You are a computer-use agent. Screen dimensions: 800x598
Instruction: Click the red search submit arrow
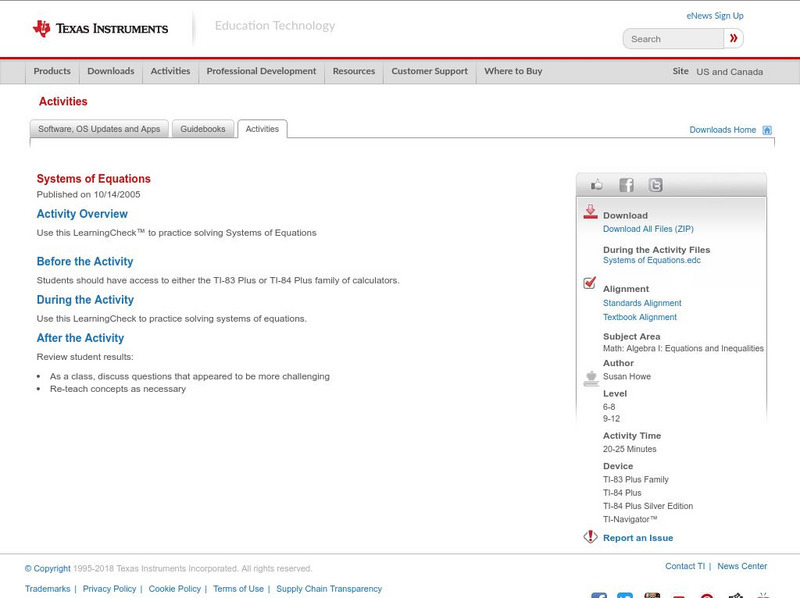click(734, 39)
